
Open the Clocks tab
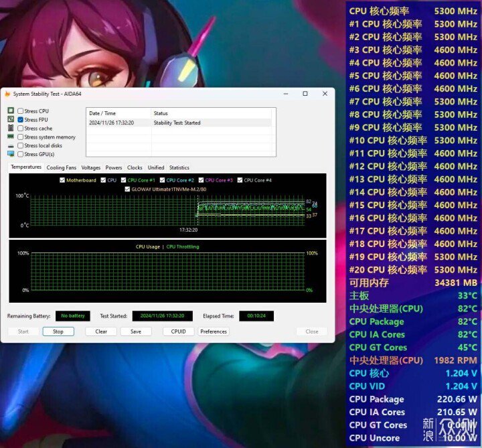coord(135,167)
